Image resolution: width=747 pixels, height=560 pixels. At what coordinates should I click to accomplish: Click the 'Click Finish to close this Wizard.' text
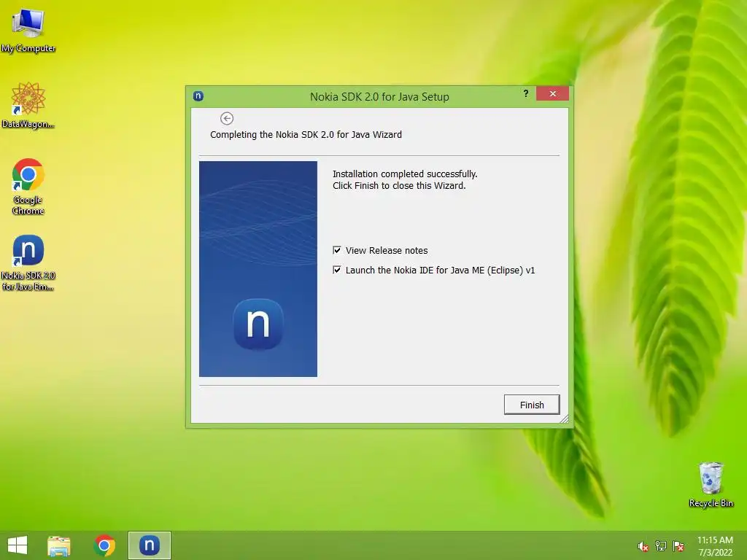pos(399,186)
